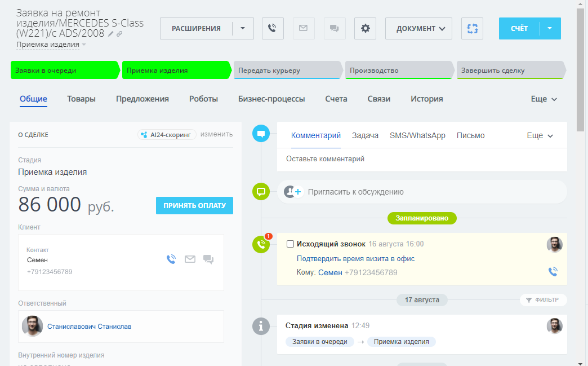Click Оставьте комментарий input field
588x366 pixels.
[x=422, y=159]
